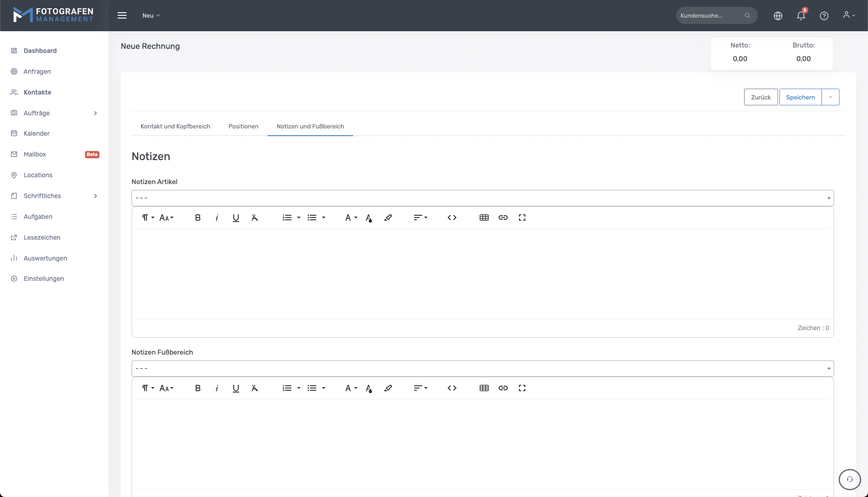Toggle fullscreen in Notizen Fußbereich editor
Image resolution: width=868 pixels, height=497 pixels.
522,388
